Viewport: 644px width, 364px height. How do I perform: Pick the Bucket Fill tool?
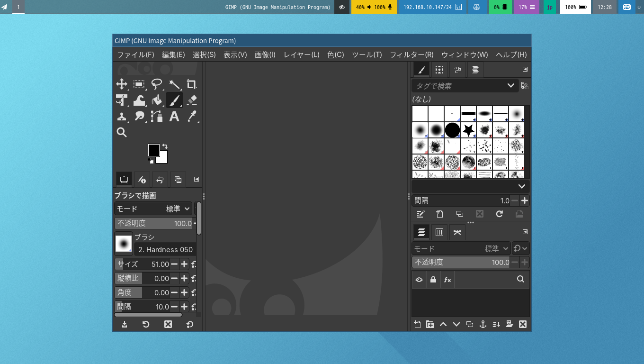157,100
